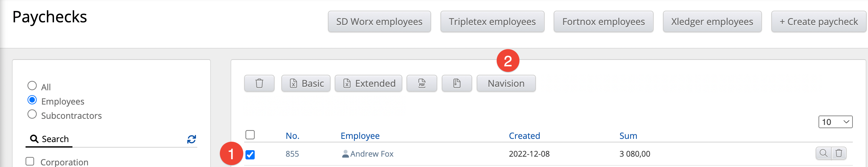Image resolution: width=868 pixels, height=167 pixels.
Task: Export paychecks with the Extended Excel button
Action: (368, 83)
